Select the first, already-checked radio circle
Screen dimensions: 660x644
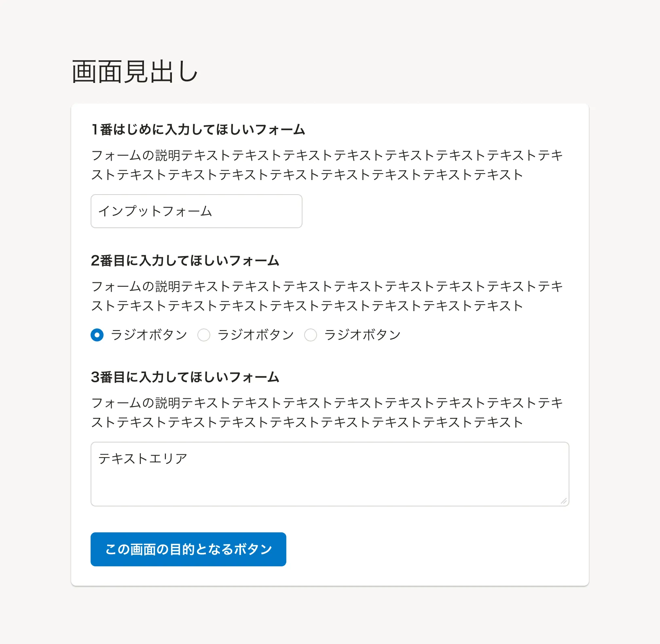click(97, 335)
